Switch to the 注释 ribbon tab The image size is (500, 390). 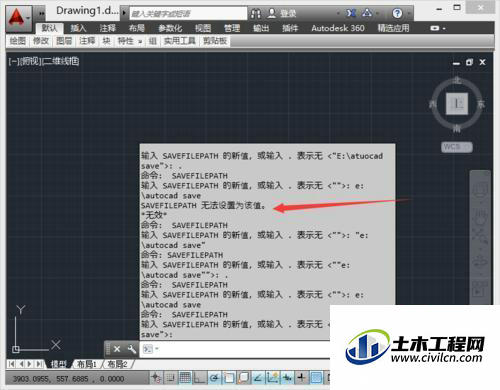pyautogui.click(x=108, y=28)
